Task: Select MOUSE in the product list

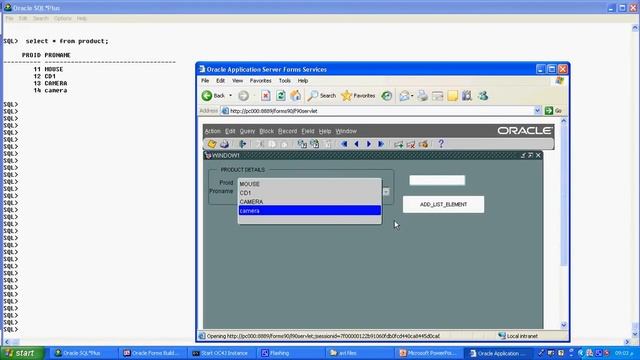Action: click(309, 184)
